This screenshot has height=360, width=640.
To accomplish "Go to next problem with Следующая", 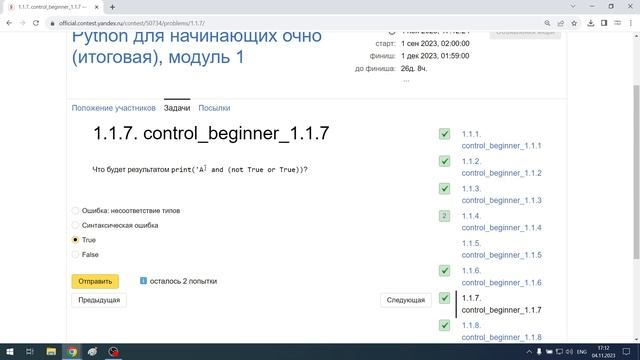I will (x=406, y=300).
